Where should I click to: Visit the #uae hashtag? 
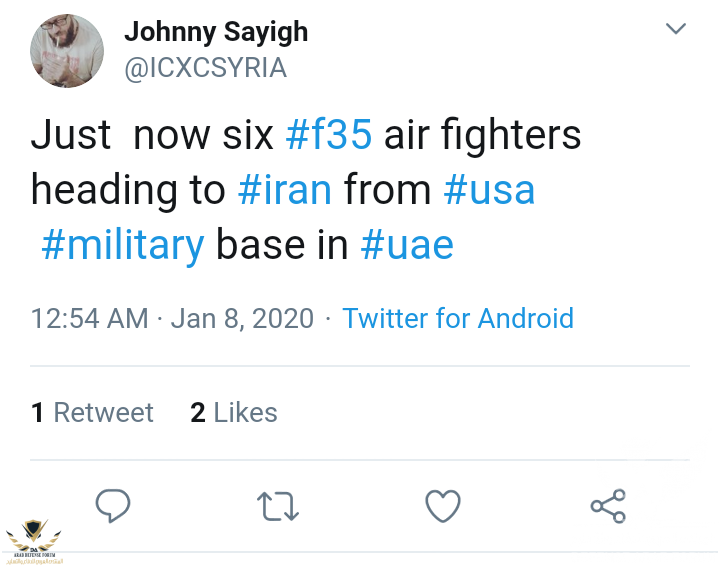(x=406, y=244)
